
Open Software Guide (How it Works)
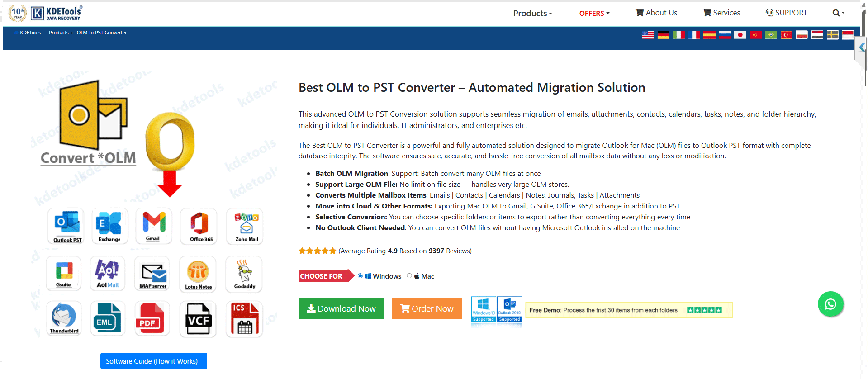point(154,361)
